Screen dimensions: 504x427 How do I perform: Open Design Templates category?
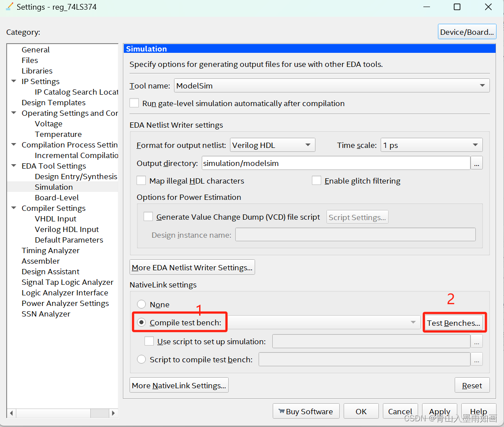click(53, 103)
